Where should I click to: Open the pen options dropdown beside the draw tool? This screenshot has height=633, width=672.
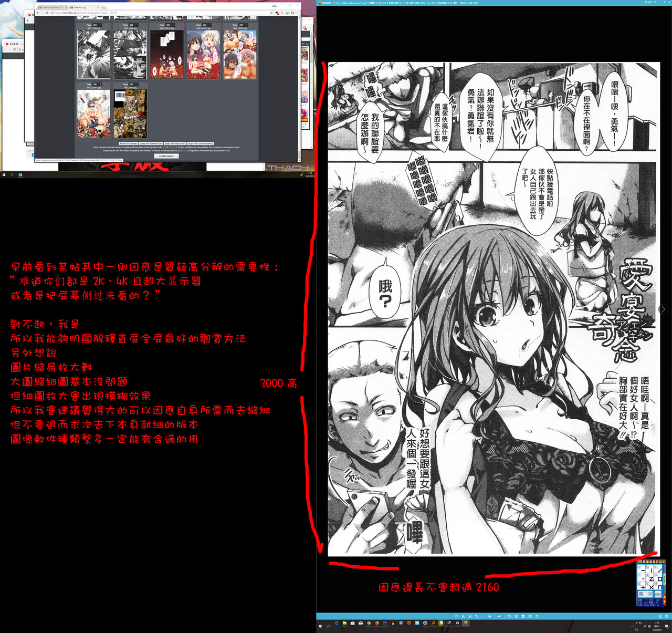481,616
